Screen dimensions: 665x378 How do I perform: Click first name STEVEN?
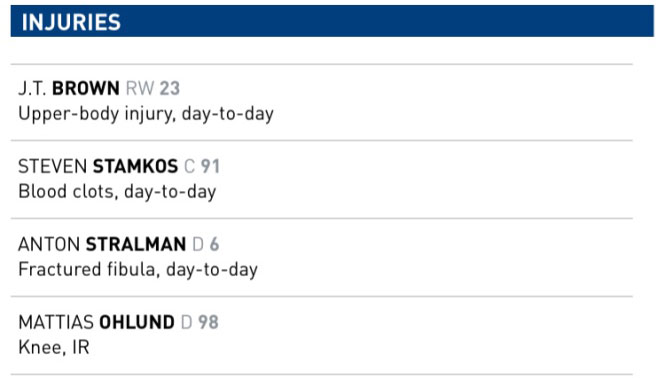tap(53, 166)
